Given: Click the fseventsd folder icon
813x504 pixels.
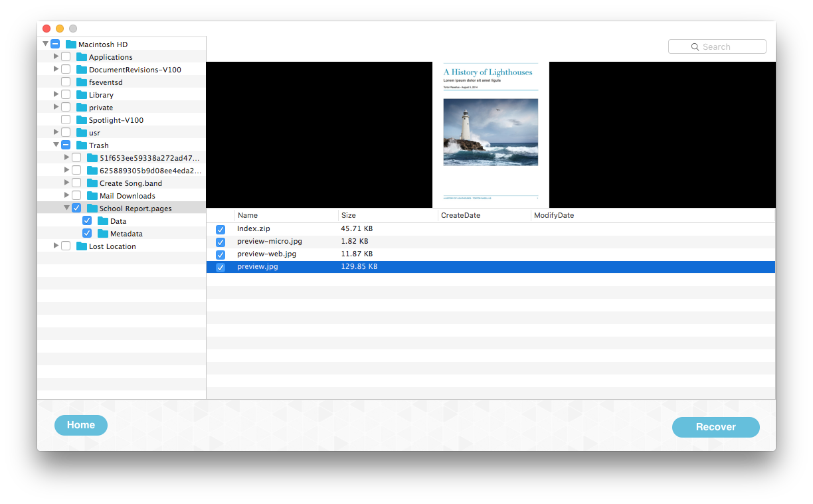Looking at the screenshot, I should [x=82, y=82].
